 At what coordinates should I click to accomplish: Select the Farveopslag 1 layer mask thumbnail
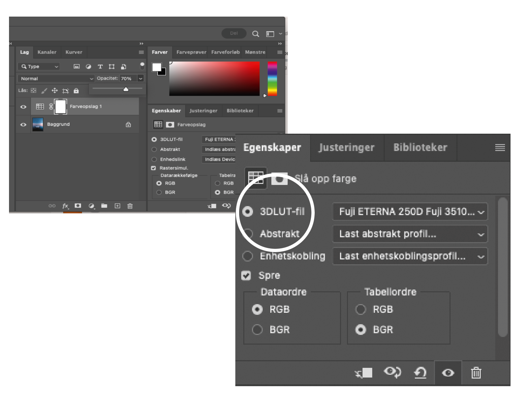[60, 106]
